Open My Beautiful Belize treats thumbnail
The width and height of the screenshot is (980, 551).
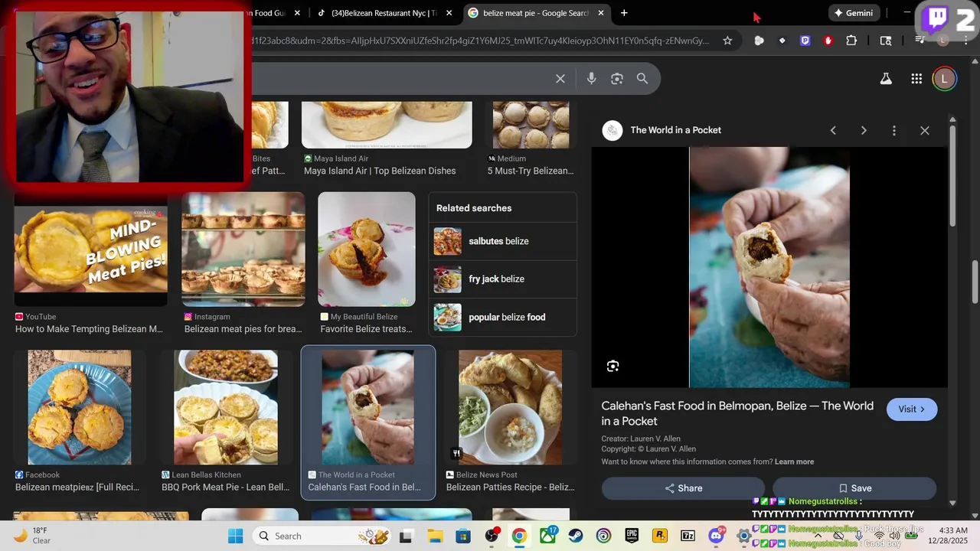tap(367, 250)
